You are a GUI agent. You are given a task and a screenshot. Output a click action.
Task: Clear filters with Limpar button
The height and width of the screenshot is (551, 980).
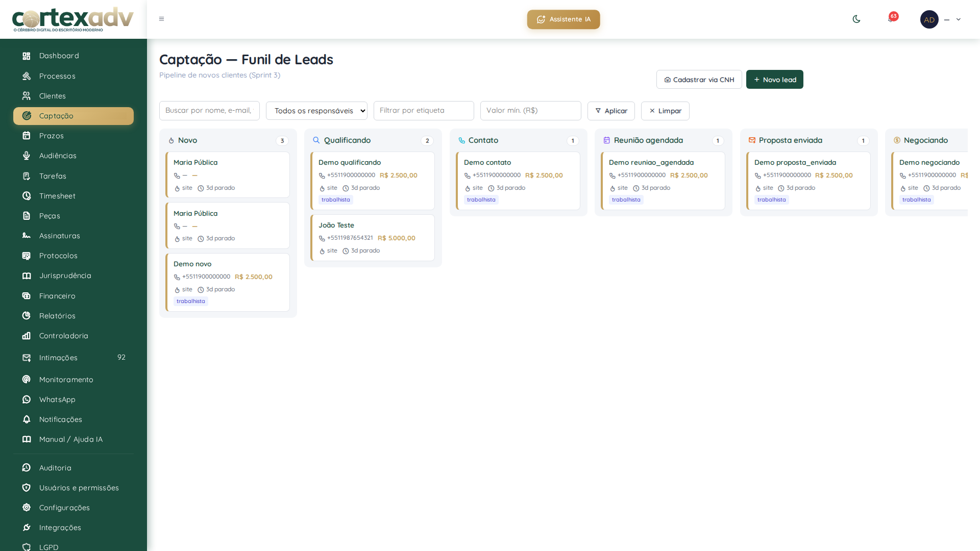(x=665, y=111)
